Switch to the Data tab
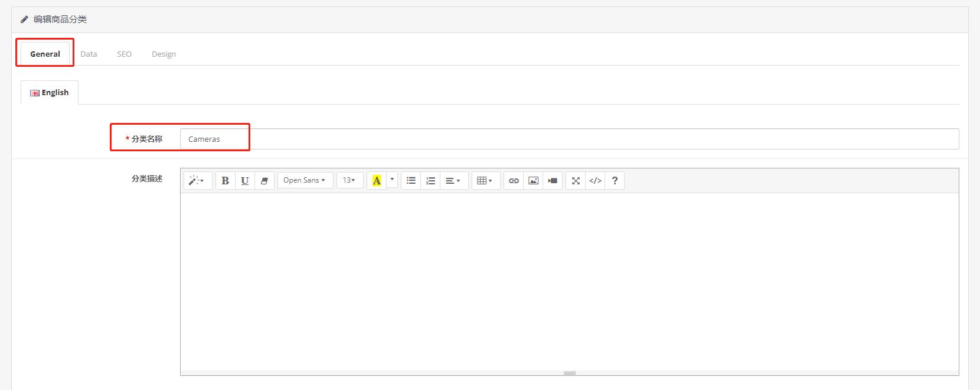The height and width of the screenshot is (390, 980). tap(89, 54)
